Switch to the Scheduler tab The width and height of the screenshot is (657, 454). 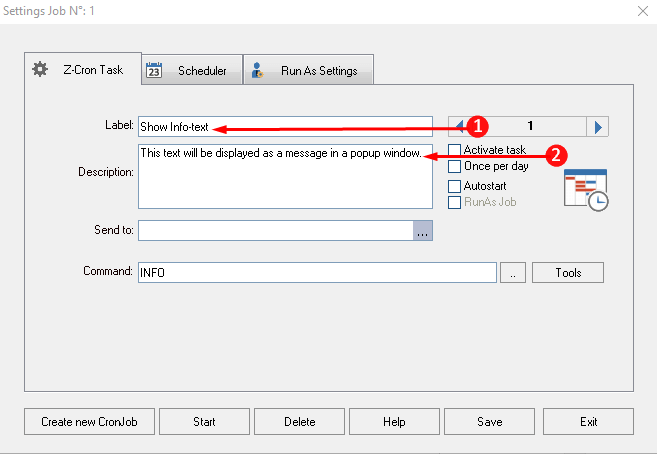(x=192, y=70)
